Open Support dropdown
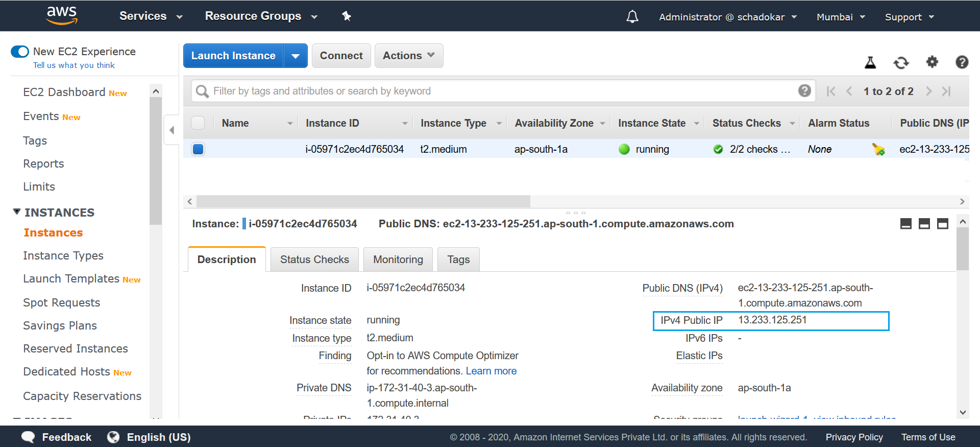The width and height of the screenshot is (980, 447). point(910,17)
